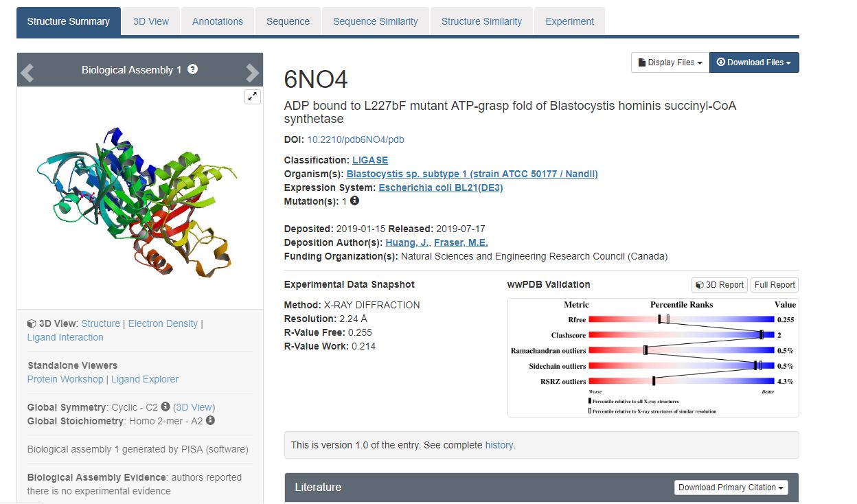Viewport: 857px width, 504px height.
Task: Go to next biological assembly arrow
Action: 252,71
